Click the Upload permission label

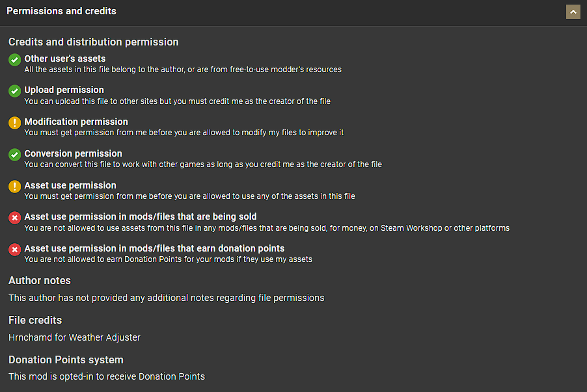[64, 90]
